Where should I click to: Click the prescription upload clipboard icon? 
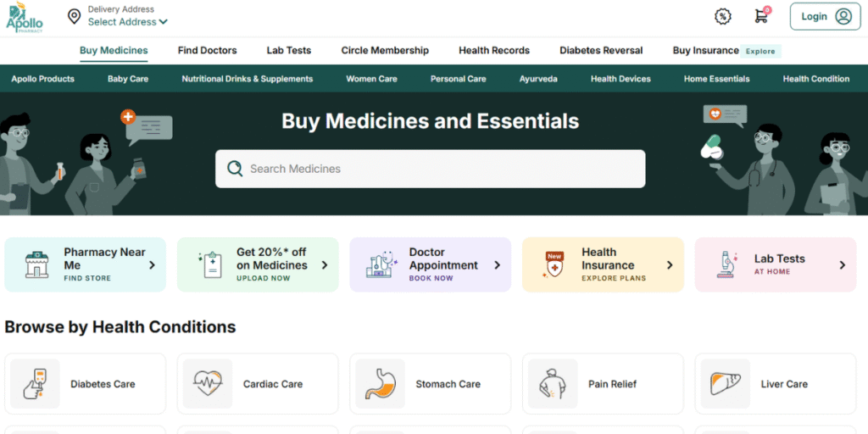pyautogui.click(x=210, y=264)
